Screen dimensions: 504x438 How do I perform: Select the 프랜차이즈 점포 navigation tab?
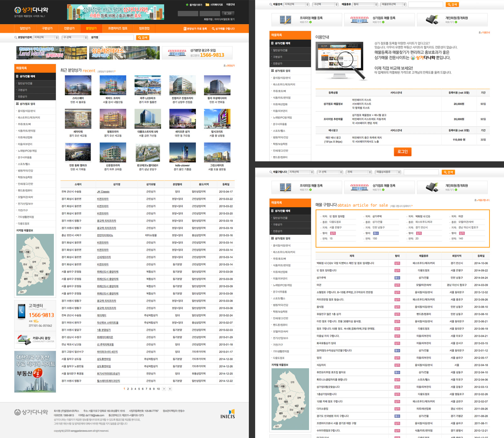click(x=117, y=28)
